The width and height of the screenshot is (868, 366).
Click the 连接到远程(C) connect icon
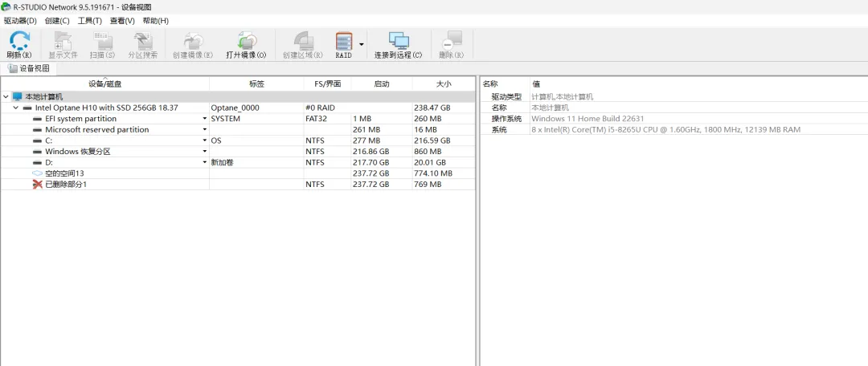point(398,41)
